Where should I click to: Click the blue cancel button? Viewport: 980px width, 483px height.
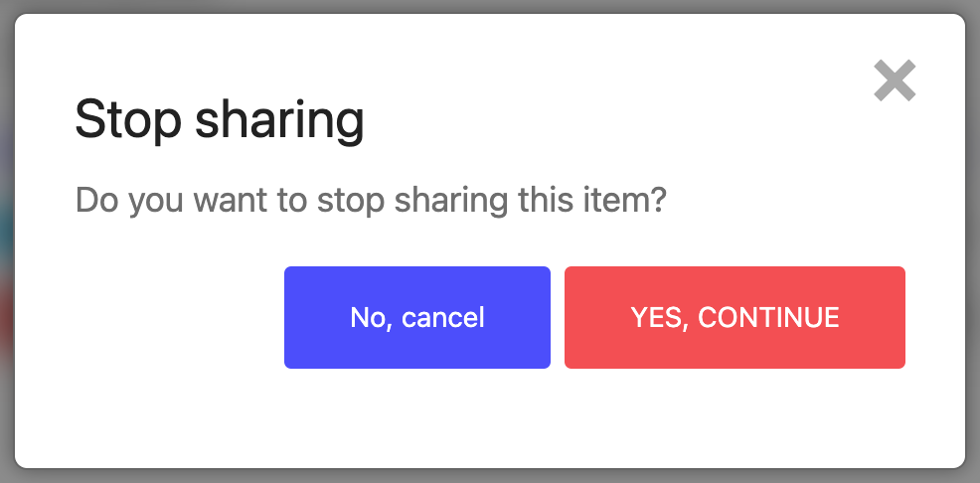pos(417,317)
